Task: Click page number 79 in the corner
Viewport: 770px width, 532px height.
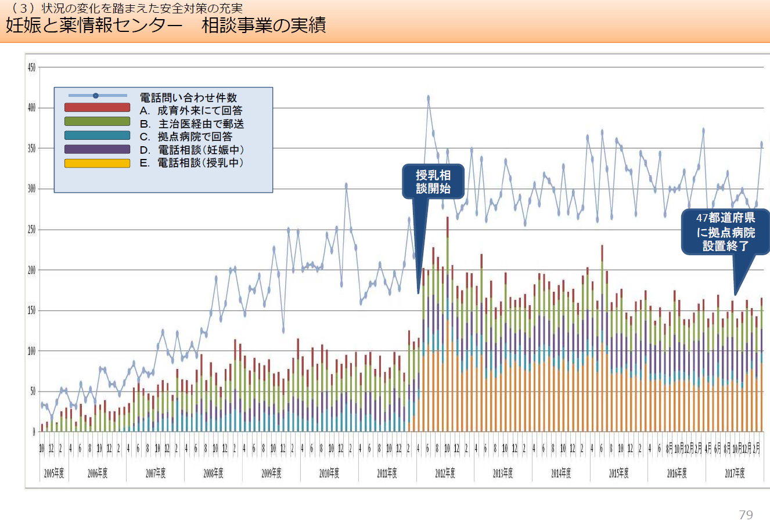Action: [x=746, y=515]
